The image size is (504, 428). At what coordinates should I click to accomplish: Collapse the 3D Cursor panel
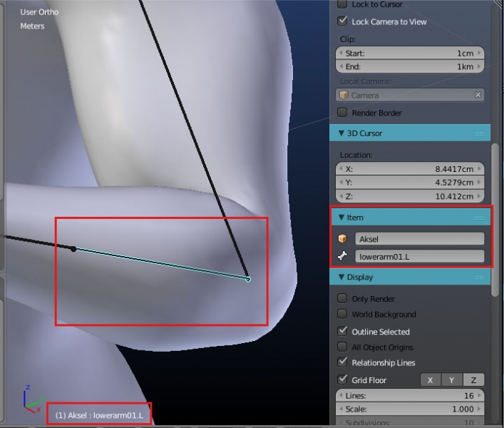[341, 133]
